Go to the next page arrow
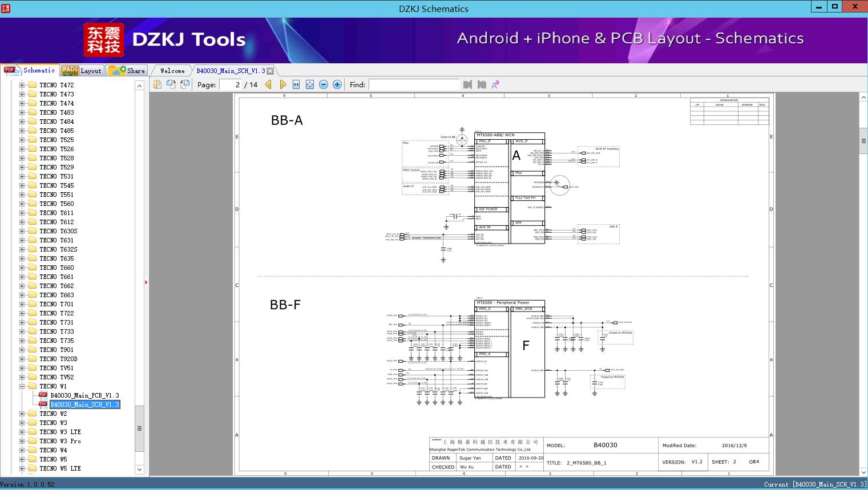868x490 pixels. (282, 84)
